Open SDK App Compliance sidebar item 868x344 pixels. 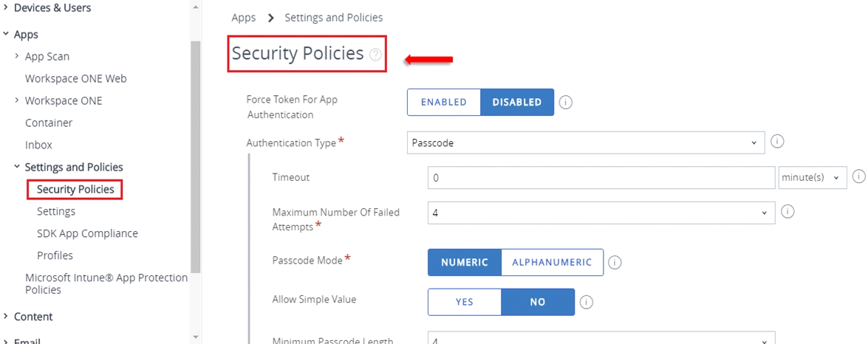pyautogui.click(x=87, y=233)
